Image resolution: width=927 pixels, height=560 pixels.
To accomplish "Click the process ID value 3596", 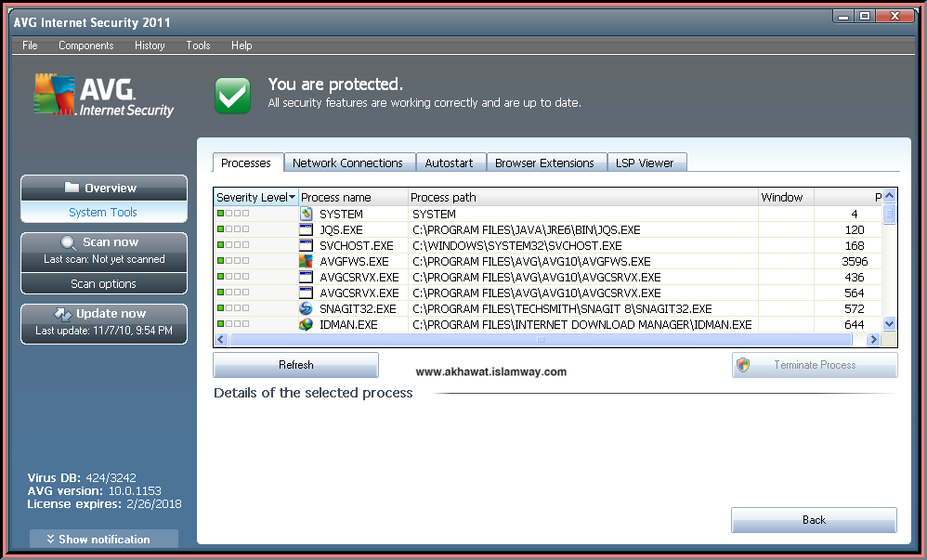I will click(855, 261).
